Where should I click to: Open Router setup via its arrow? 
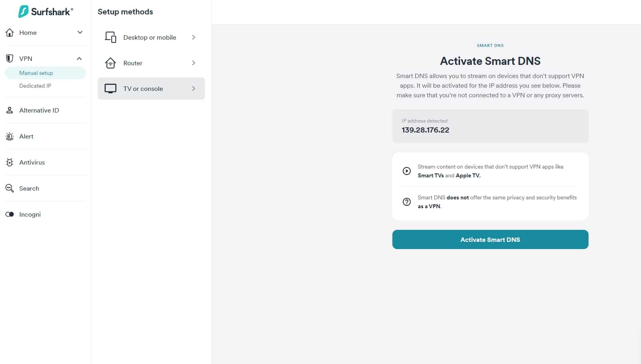pyautogui.click(x=193, y=63)
